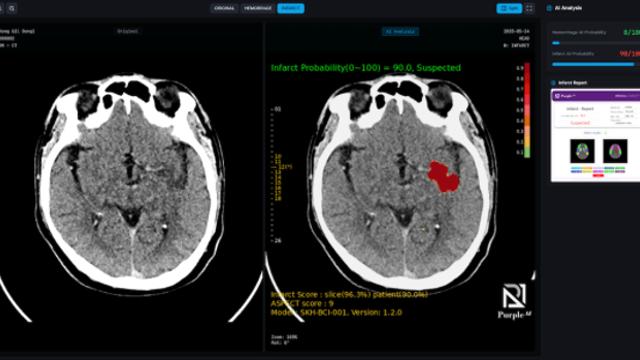Image resolution: width=640 pixels, height=360 pixels.
Task: Select the highlighted blue INFARCT tab
Action: 291,8
